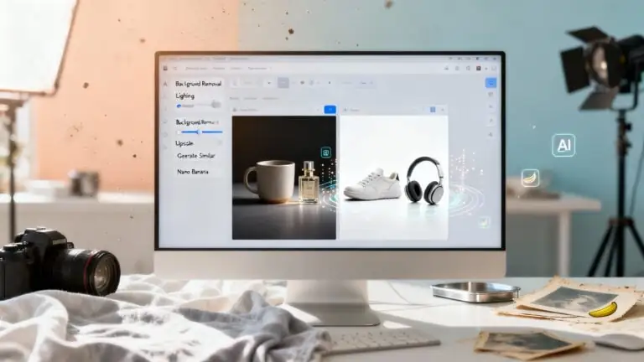The image size is (644, 362).
Task: Select the sneaker and headphones photo
Action: tap(393, 178)
